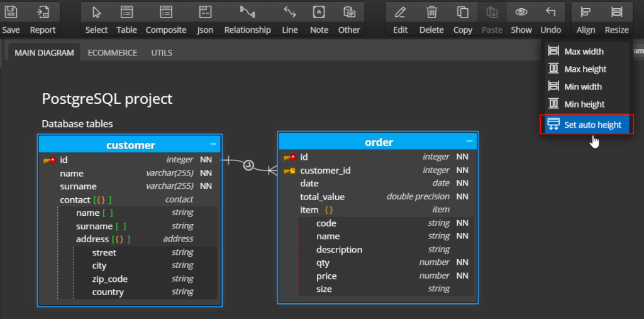This screenshot has width=644, height=319.
Task: Choose Min width from Resize menu
Action: tap(587, 87)
